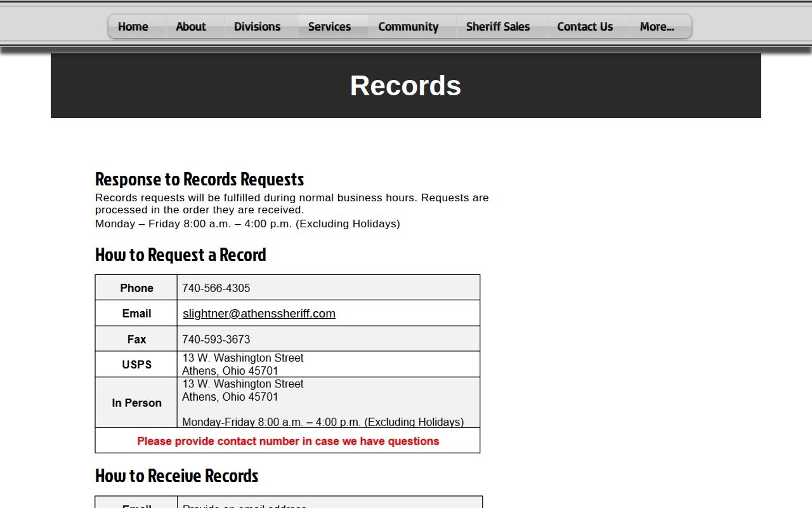
Task: Click the Phone label cell
Action: tap(136, 288)
